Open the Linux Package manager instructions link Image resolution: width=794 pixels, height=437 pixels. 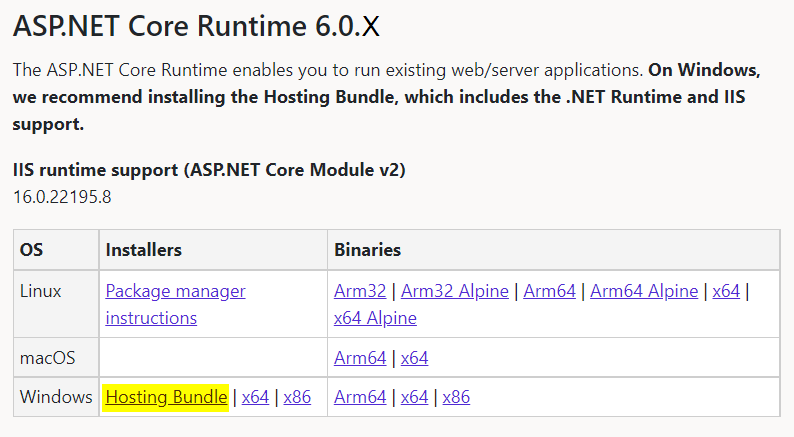175,304
